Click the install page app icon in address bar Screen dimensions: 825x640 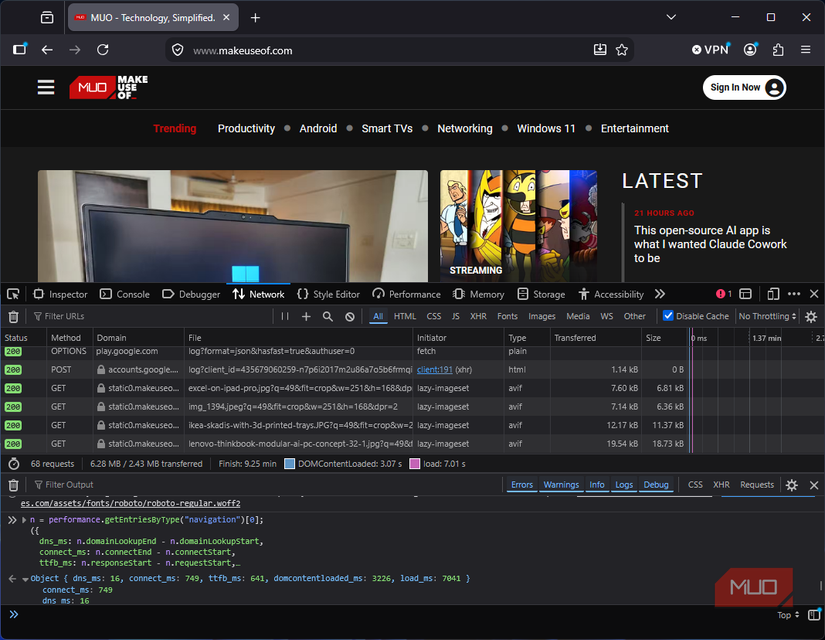[x=600, y=50]
